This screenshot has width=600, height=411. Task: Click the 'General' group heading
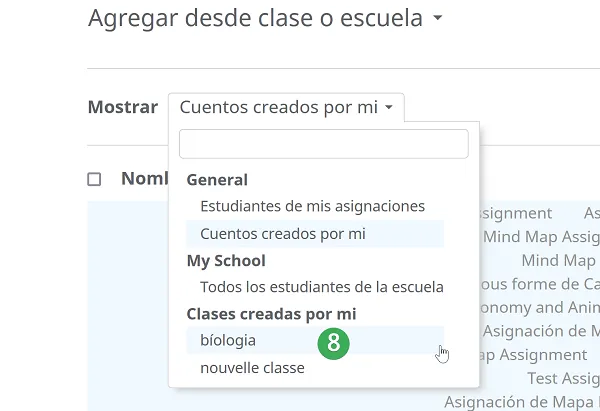point(217,180)
